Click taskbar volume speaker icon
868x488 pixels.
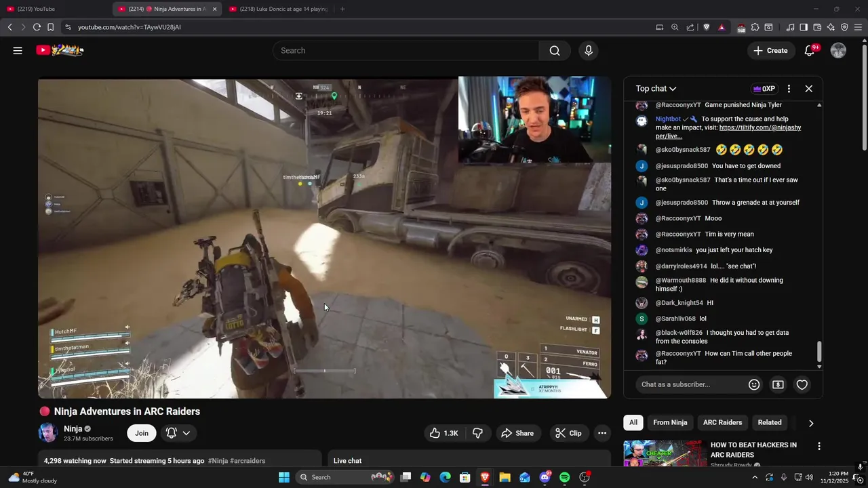[x=809, y=477]
